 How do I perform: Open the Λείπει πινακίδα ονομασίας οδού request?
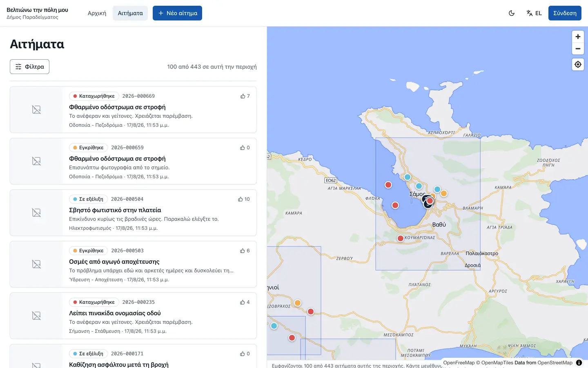115,313
